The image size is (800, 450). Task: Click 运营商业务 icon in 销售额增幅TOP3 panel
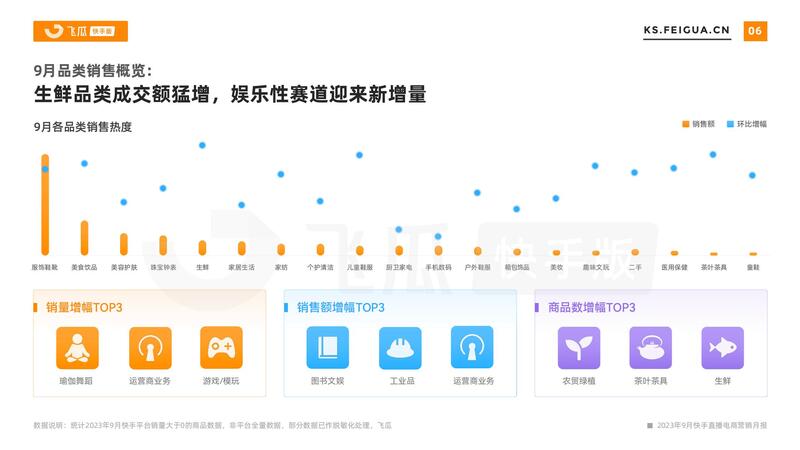[x=472, y=348]
